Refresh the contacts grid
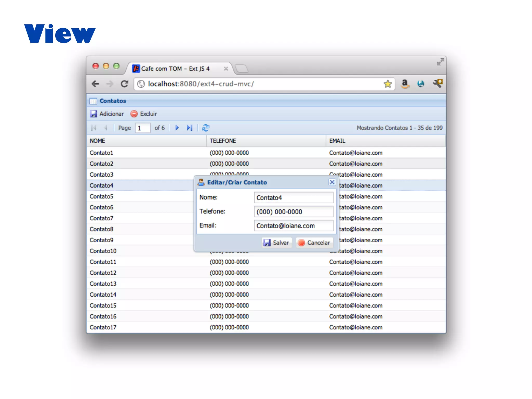532x399 pixels. pos(206,128)
